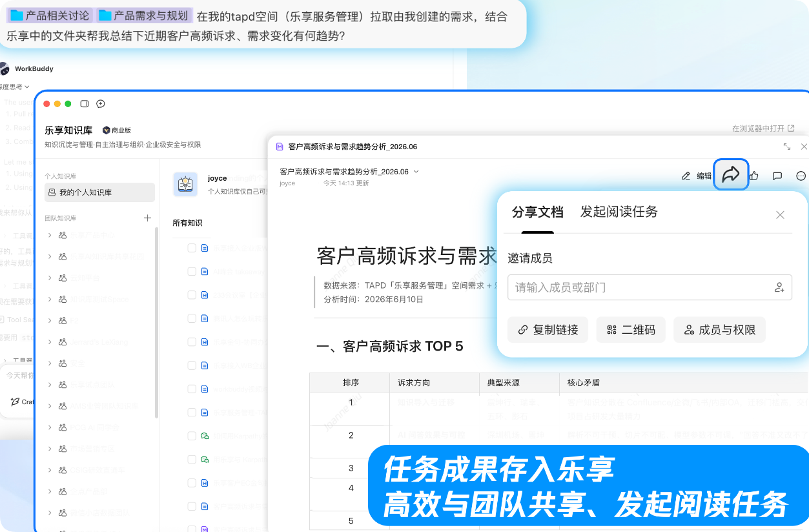
Task: Check the box for 如何用Karpathy row
Action: (192, 436)
